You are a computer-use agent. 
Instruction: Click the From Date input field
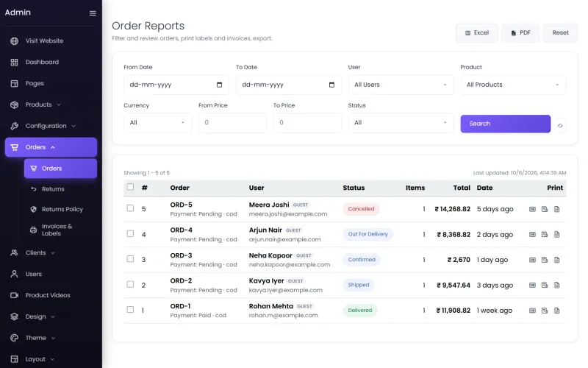click(x=176, y=85)
